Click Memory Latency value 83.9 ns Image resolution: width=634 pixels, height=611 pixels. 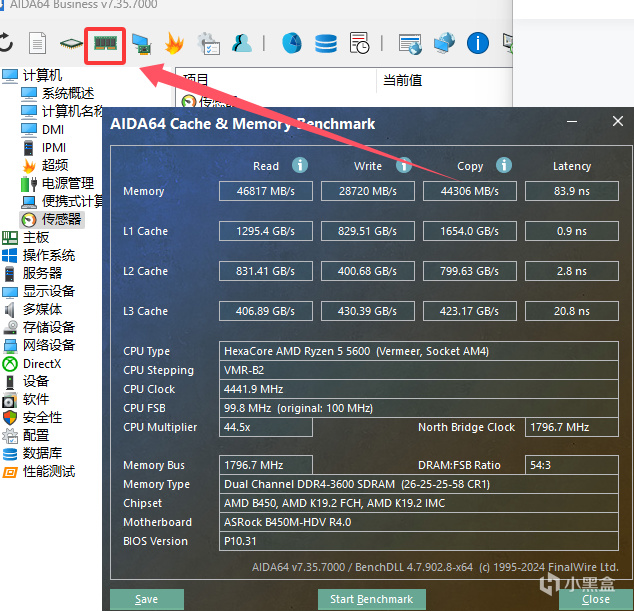[x=572, y=191]
